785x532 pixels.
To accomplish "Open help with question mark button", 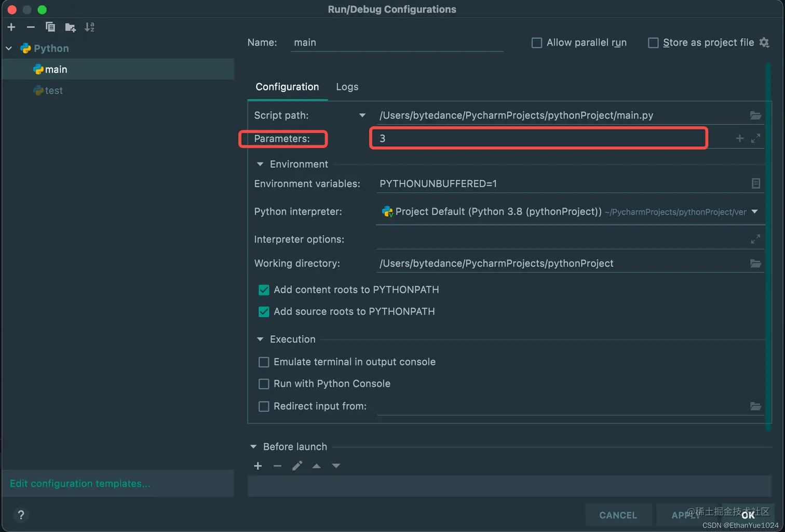I will (21, 515).
